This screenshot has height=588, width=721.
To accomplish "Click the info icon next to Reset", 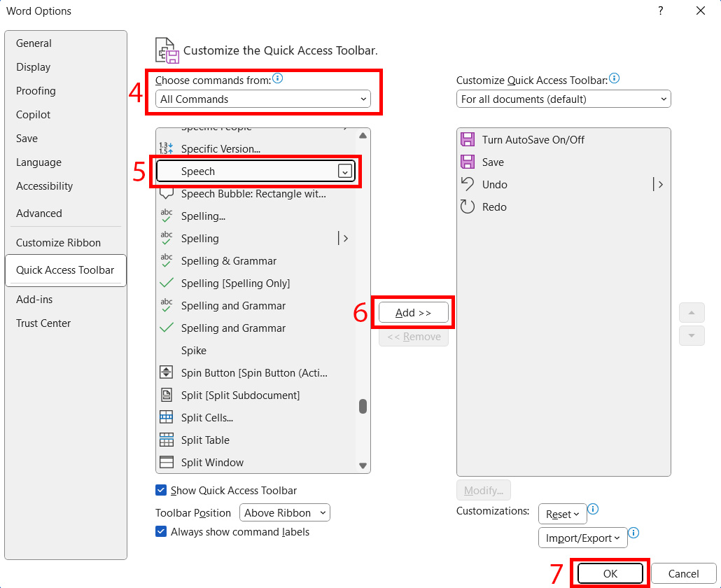I will [593, 509].
